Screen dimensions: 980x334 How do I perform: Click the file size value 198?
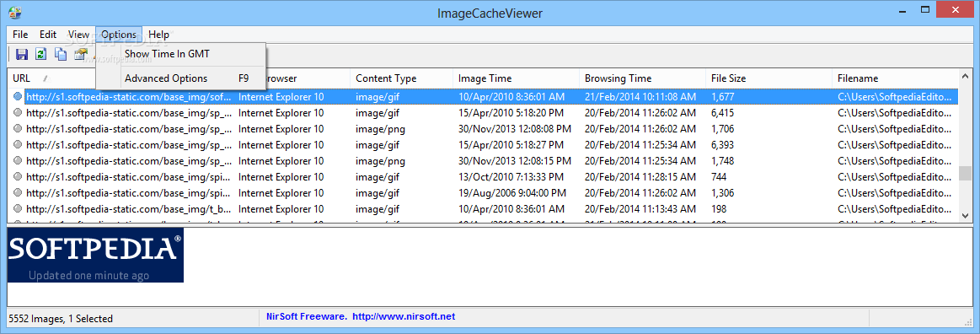[x=719, y=208]
